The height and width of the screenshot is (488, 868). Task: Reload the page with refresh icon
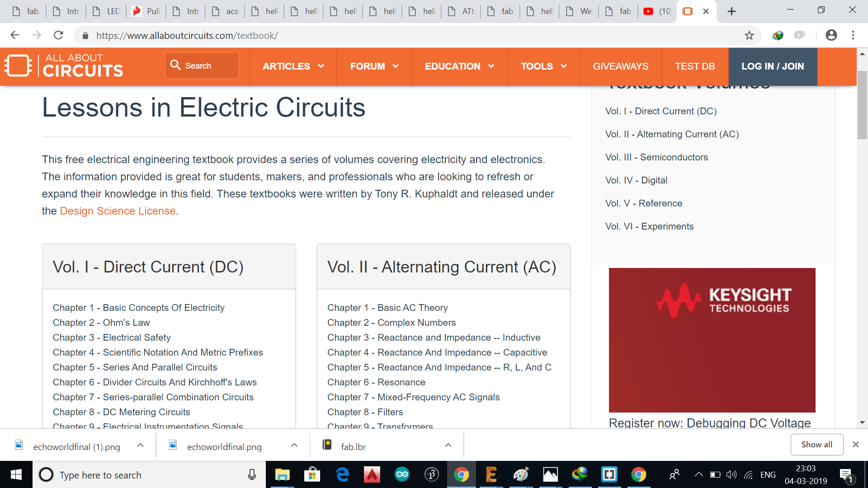(58, 35)
